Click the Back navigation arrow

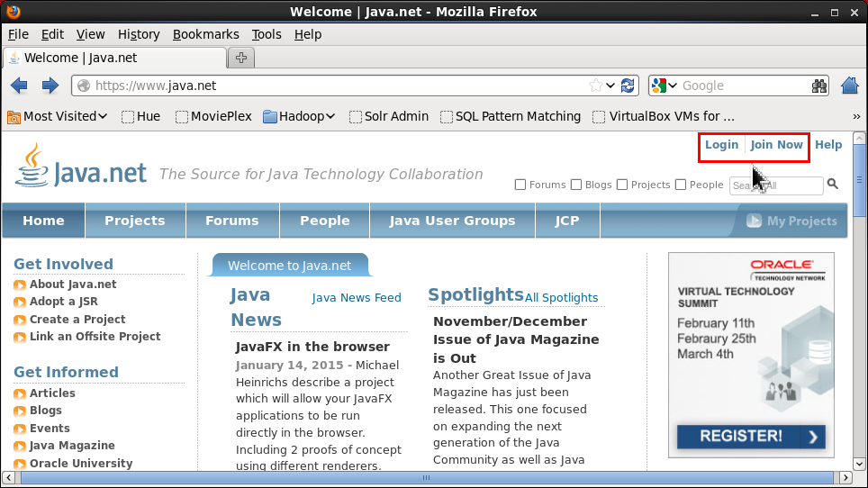(x=19, y=86)
